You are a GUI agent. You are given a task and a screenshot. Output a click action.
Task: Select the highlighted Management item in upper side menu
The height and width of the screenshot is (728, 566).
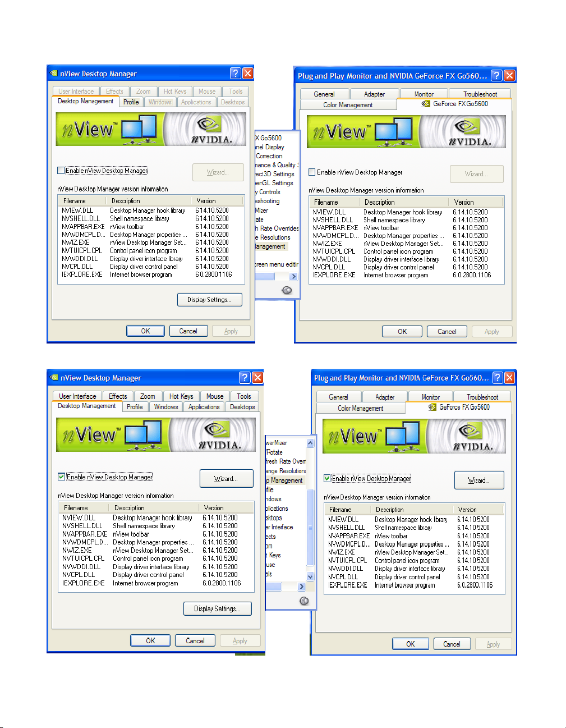tap(270, 246)
